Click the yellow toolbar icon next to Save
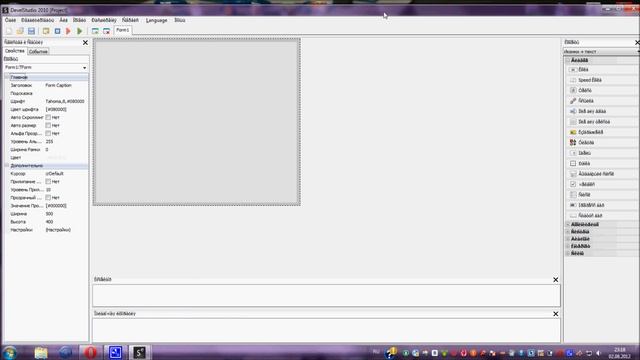 tap(46, 31)
